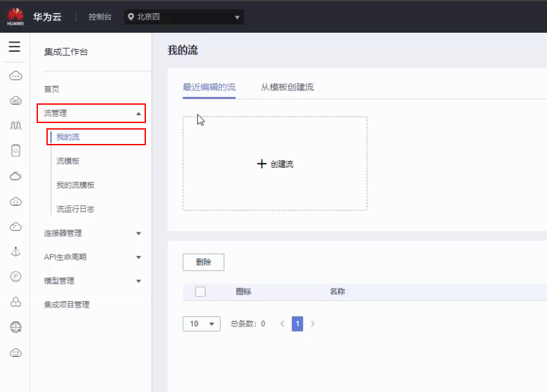Click the 集成工作台 title
Viewport: 547px width, 392px height.
pyautogui.click(x=66, y=52)
